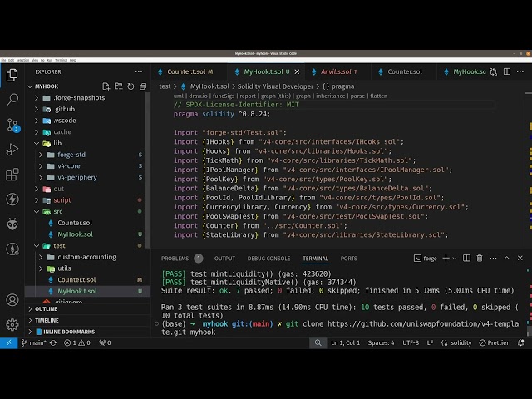This screenshot has width=532, height=399.
Task: Refresh the Explorer file tree
Action: click(x=131, y=86)
